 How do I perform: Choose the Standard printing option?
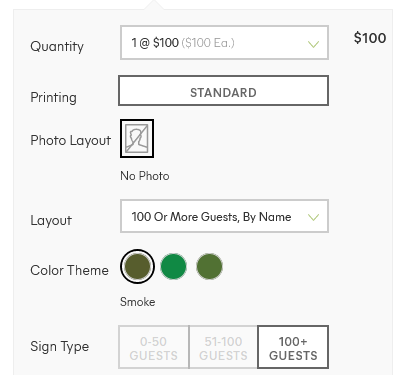click(224, 91)
